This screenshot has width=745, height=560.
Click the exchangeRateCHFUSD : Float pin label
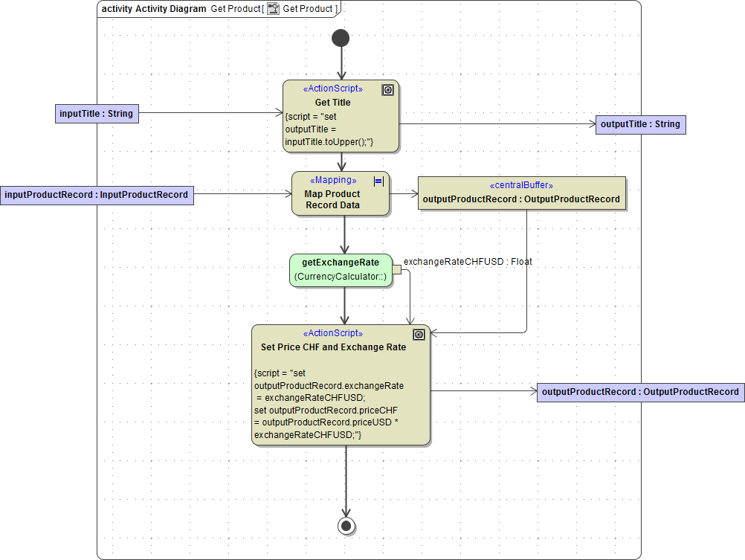coord(468,262)
